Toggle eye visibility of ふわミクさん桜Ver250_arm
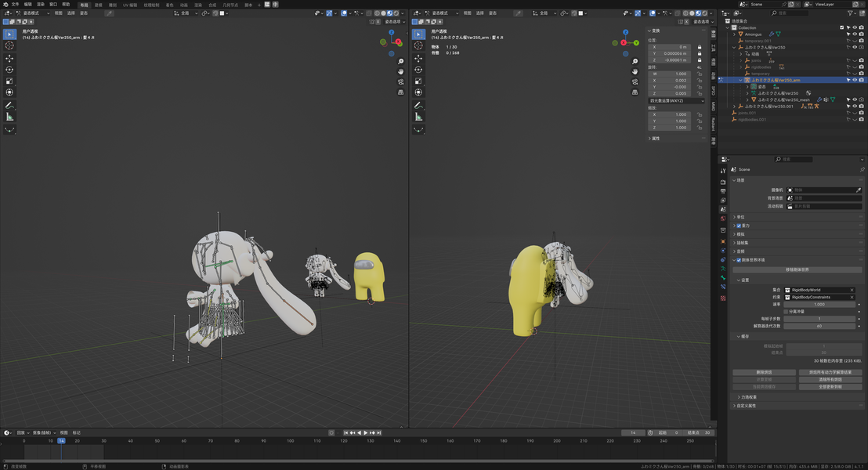The image size is (868, 470). (x=855, y=80)
